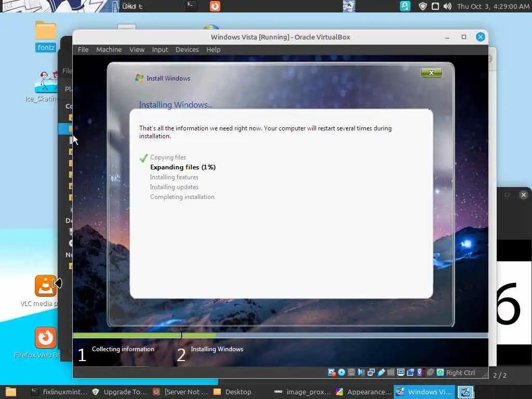Switch to Desktop folder taskbar entry
The image size is (532, 399).
point(233,392)
